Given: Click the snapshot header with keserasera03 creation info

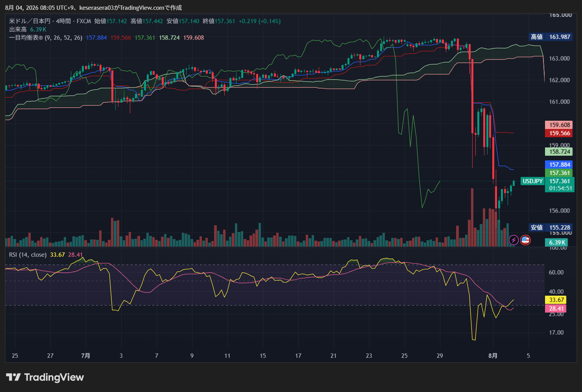Looking at the screenshot, I should 94,8.
